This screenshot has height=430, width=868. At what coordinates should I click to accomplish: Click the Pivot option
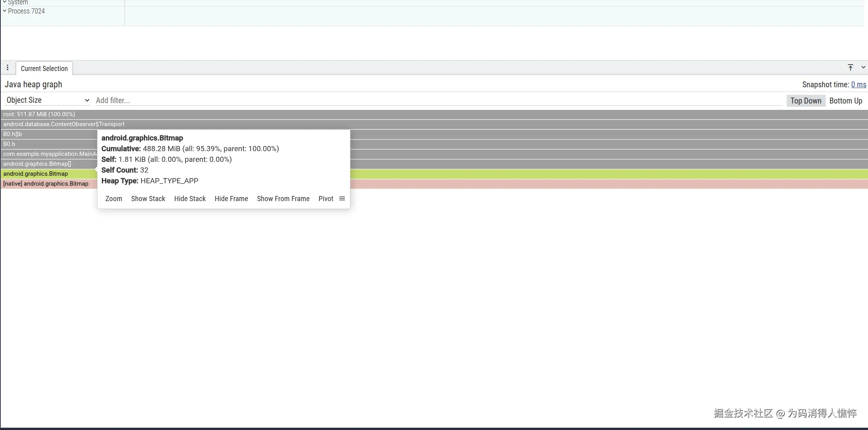pos(326,199)
